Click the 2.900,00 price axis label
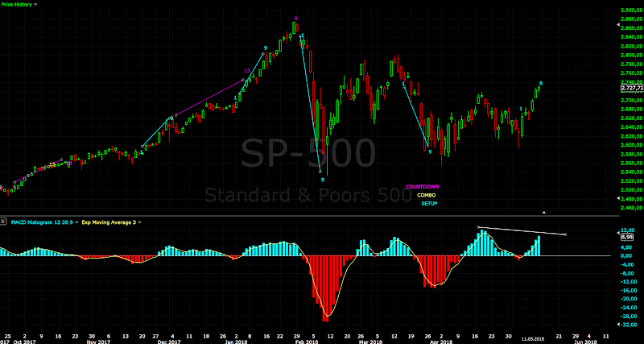The width and height of the screenshot is (644, 344). point(632,10)
